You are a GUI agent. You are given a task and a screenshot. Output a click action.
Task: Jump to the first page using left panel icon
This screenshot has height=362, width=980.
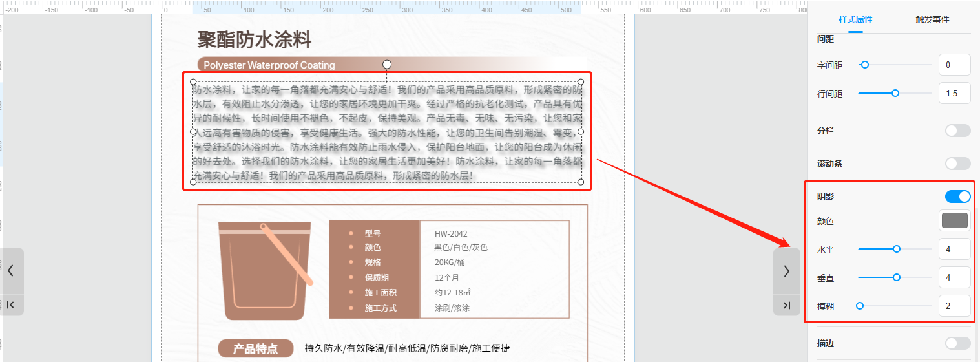click(x=11, y=305)
